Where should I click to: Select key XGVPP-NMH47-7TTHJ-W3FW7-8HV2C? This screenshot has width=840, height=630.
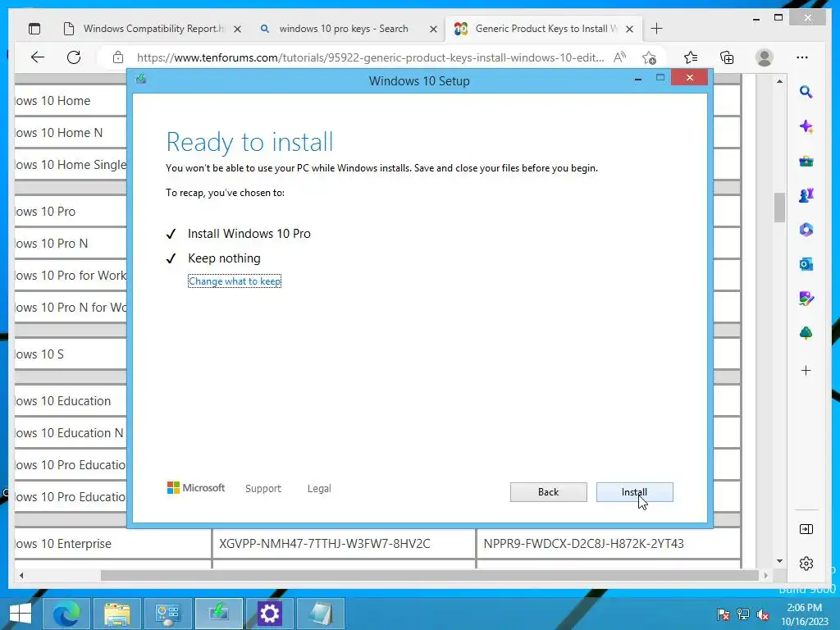tap(325, 544)
